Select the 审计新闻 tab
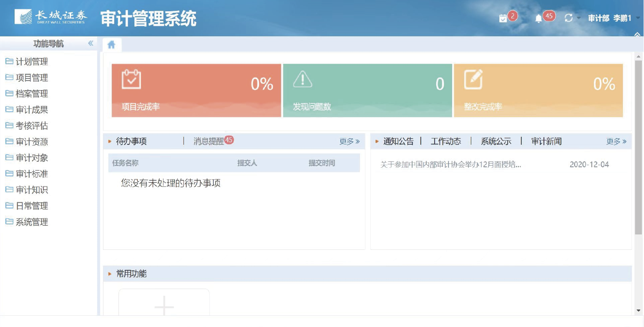The image size is (644, 327). coord(546,141)
